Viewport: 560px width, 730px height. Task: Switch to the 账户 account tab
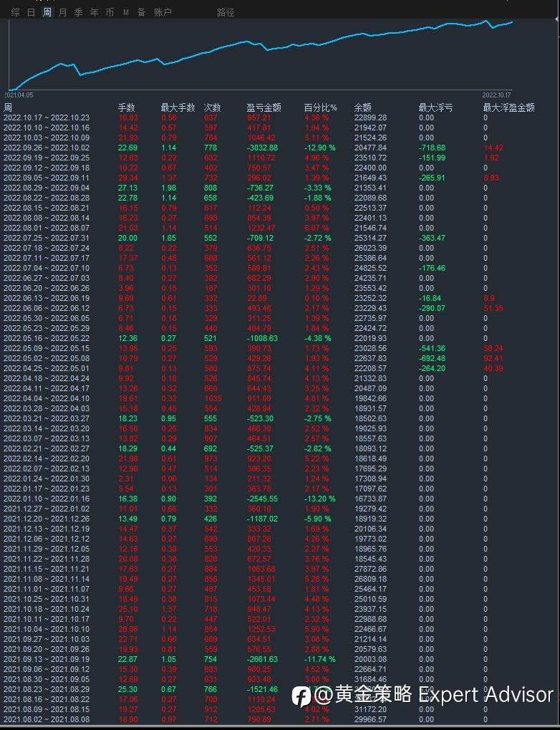pos(163,13)
